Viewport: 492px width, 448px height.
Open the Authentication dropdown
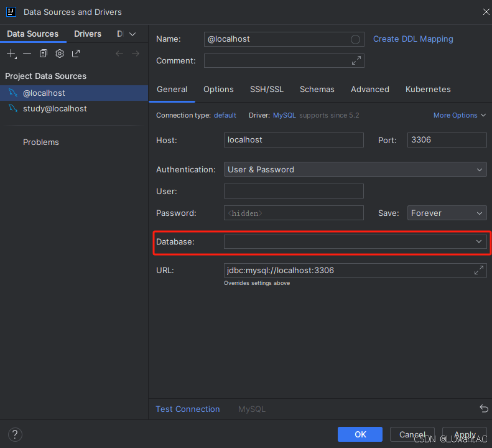pyautogui.click(x=355, y=169)
